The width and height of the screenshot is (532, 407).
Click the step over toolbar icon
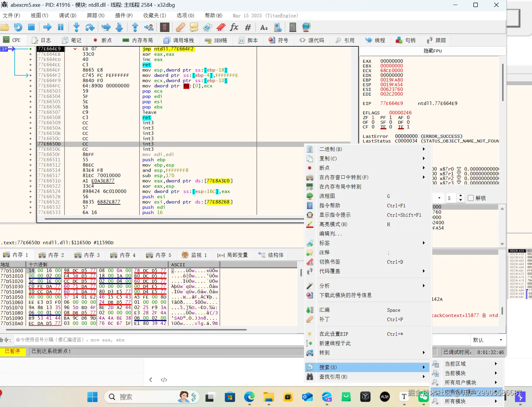coord(90,27)
